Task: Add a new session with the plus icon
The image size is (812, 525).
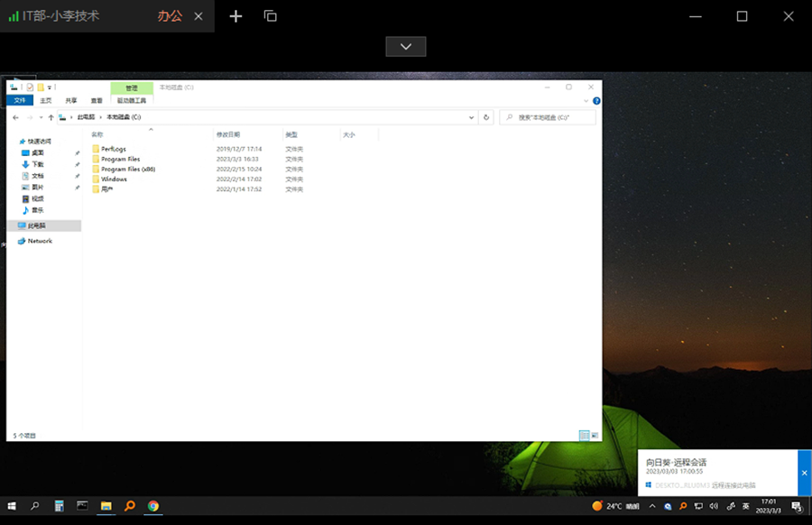Action: 235,16
